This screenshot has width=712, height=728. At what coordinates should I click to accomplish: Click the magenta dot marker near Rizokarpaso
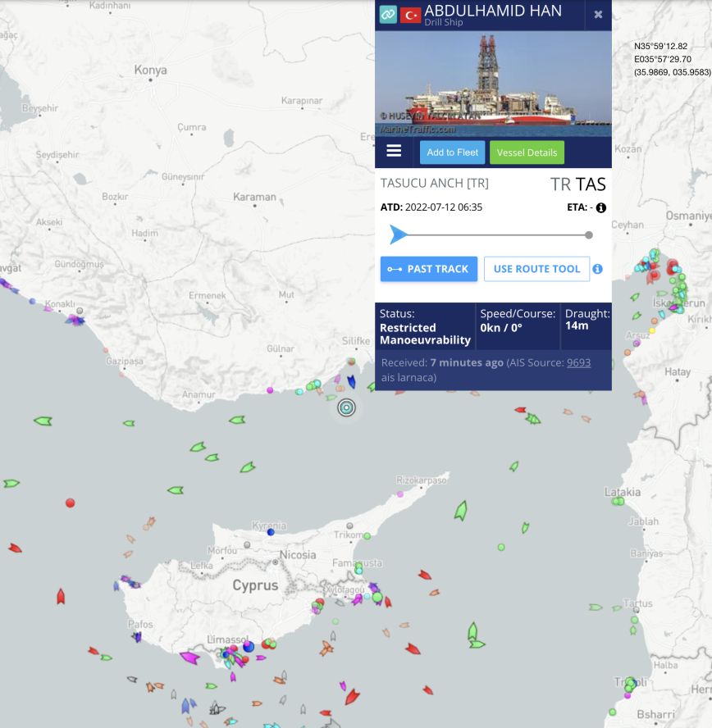point(400,494)
